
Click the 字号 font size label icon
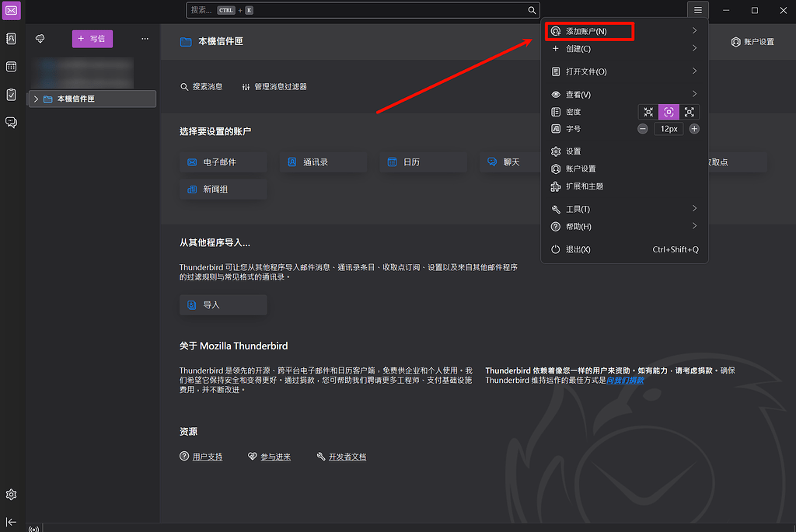click(556, 129)
